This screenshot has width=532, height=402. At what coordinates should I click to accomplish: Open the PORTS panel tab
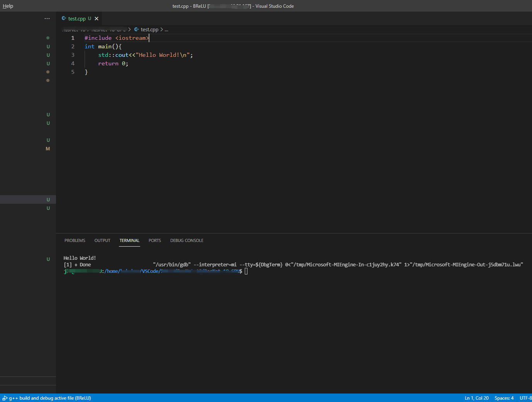(155, 240)
